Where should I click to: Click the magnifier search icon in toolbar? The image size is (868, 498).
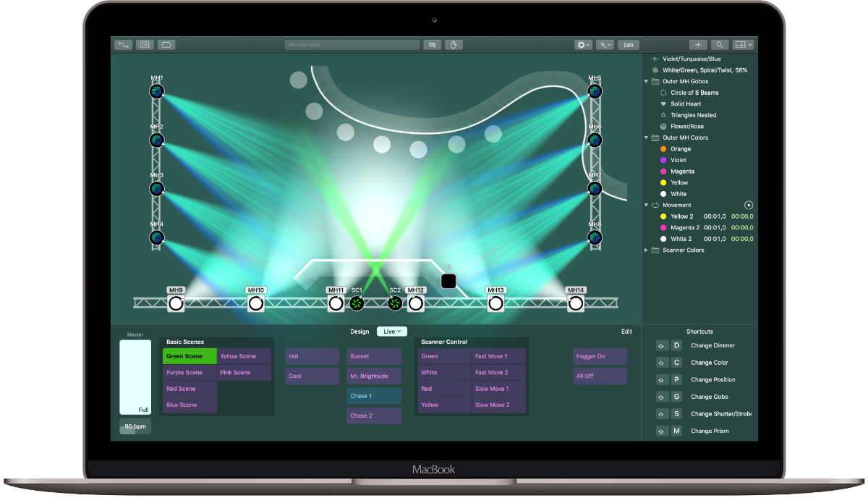click(x=719, y=45)
